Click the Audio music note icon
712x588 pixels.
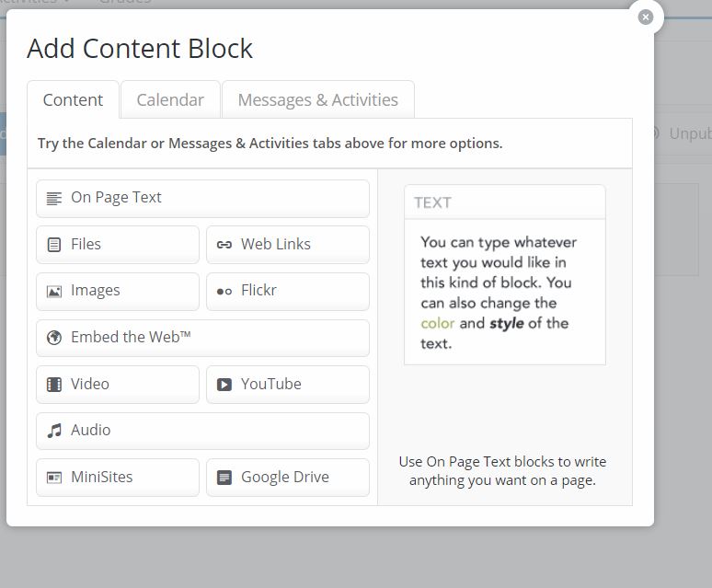(x=54, y=431)
